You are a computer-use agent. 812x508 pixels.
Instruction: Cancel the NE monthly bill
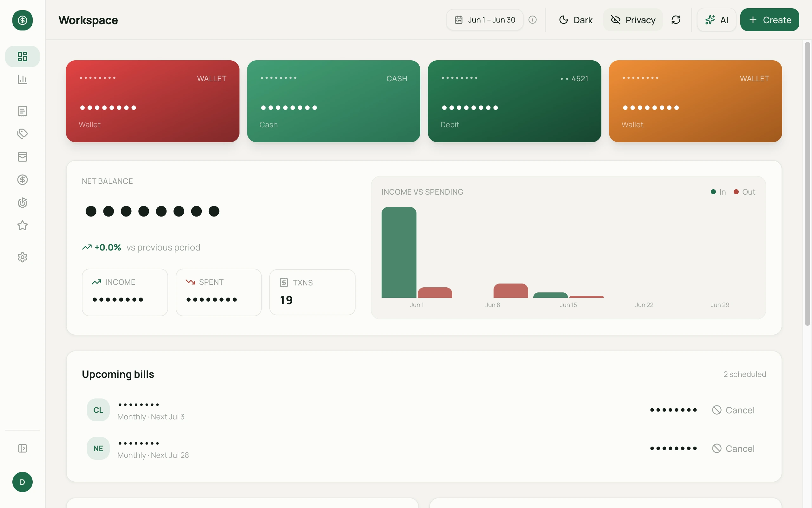733,449
